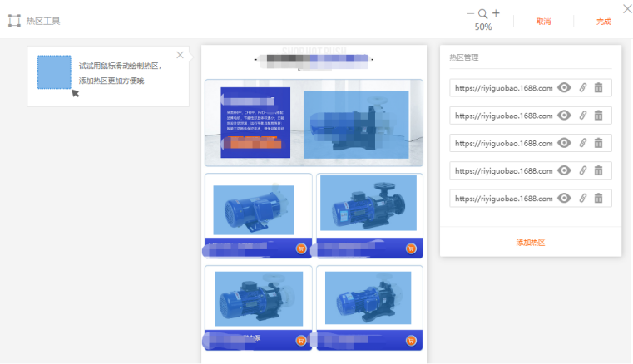Toggle the eye icon on the fifth hotspot
This screenshot has width=633, height=364.
(565, 198)
